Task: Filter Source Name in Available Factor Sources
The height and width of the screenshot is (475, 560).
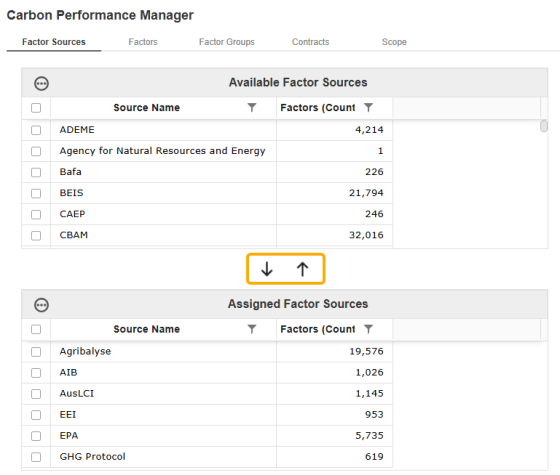Action: pos(252,108)
